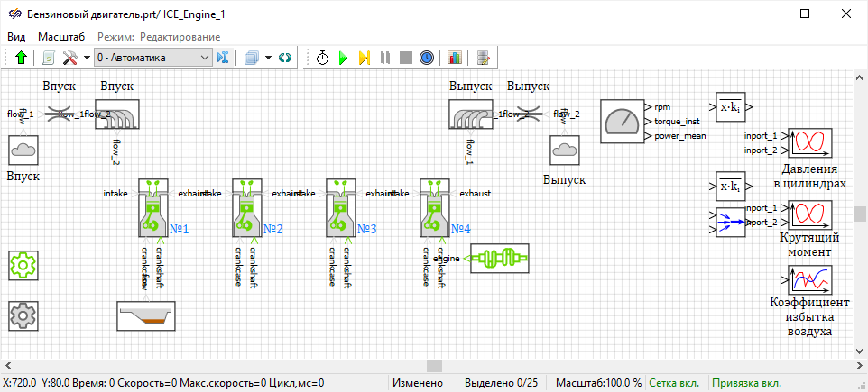Image resolution: width=868 pixels, height=392 pixels.
Task: Expand the dropdown arrow beside tools icon
Action: [x=87, y=58]
